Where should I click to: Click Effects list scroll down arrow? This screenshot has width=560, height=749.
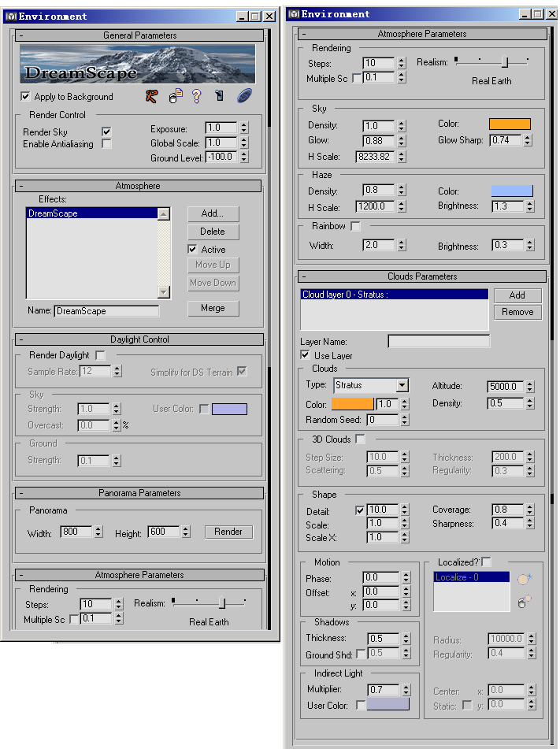pyautogui.click(x=163, y=291)
